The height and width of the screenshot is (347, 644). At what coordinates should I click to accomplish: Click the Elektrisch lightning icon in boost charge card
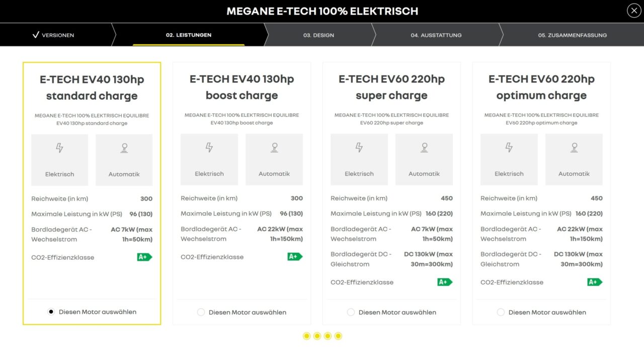[209, 148]
